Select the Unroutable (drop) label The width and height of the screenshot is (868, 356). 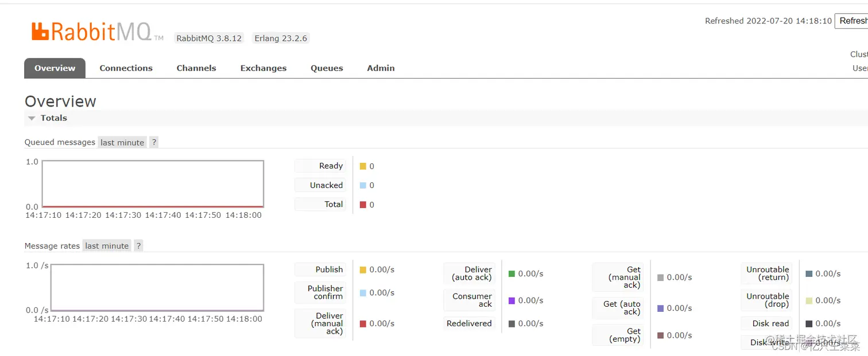tap(766, 300)
